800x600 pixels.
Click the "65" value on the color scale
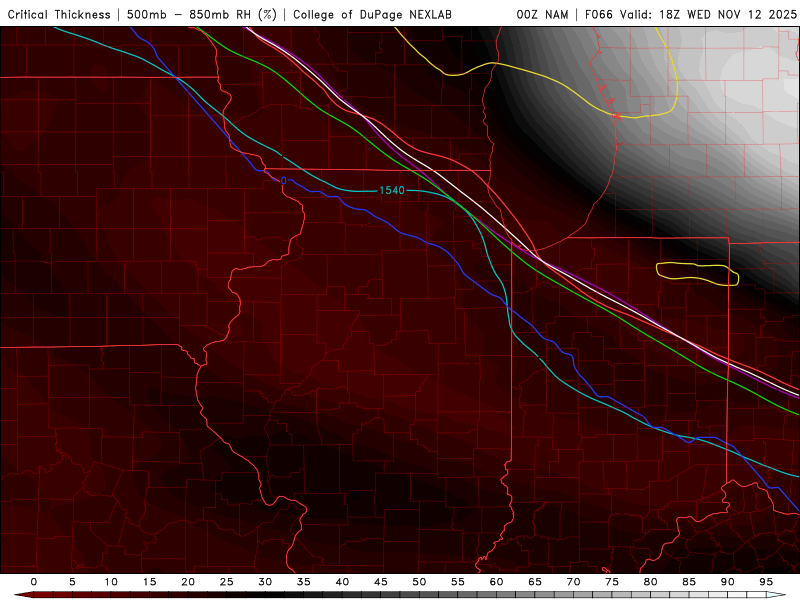tap(535, 582)
